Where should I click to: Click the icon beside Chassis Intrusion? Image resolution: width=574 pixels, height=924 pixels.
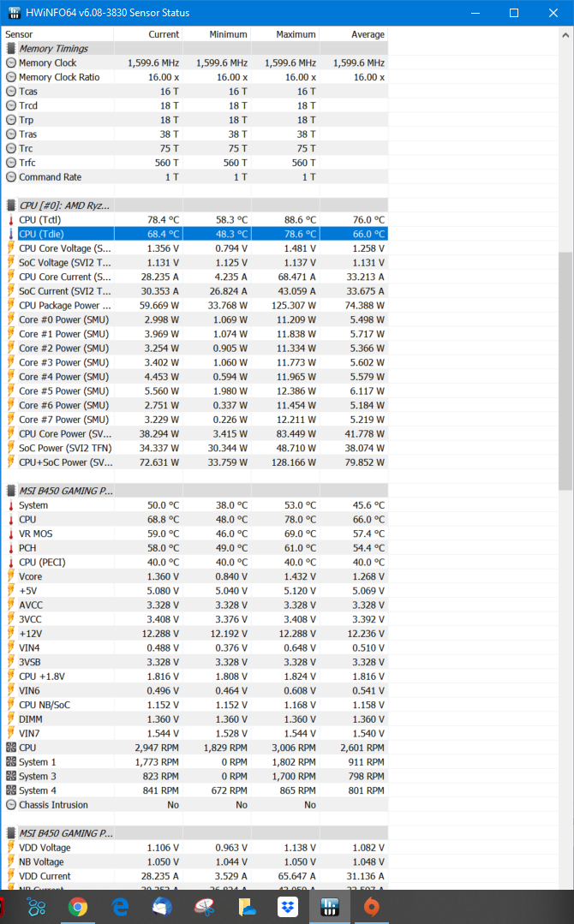pos(10,804)
